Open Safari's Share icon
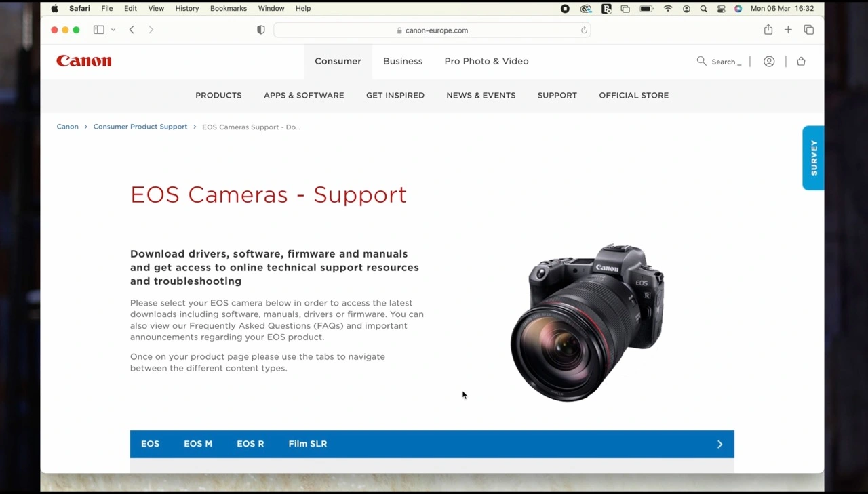This screenshot has height=494, width=868. pos(768,29)
